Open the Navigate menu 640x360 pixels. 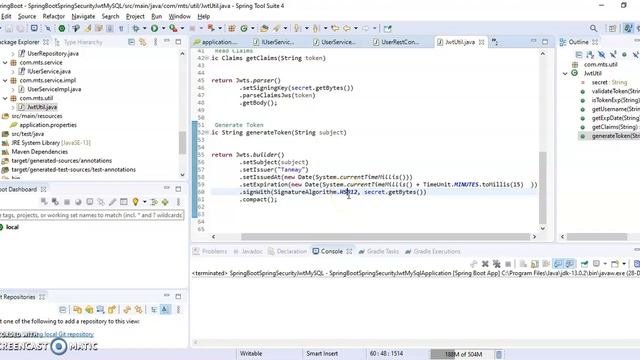(x=83, y=16)
